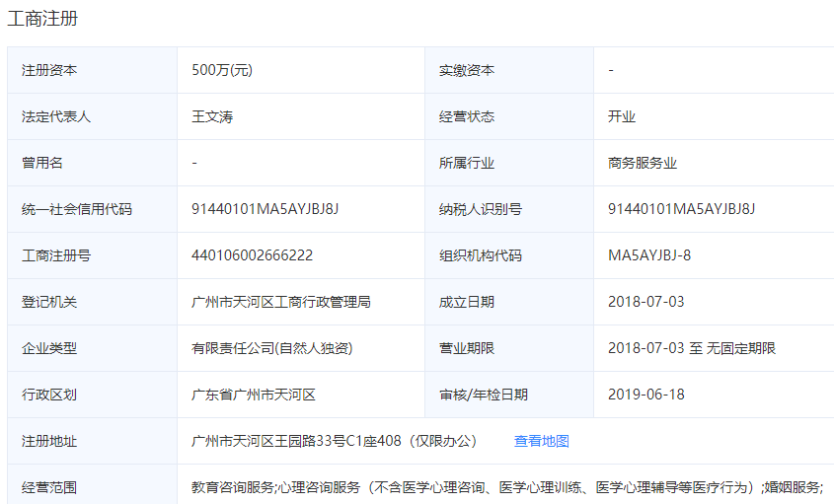The height and width of the screenshot is (504, 834).
Task: Select the address 广州市天河区王园路33号C1座408
Action: tap(296, 441)
